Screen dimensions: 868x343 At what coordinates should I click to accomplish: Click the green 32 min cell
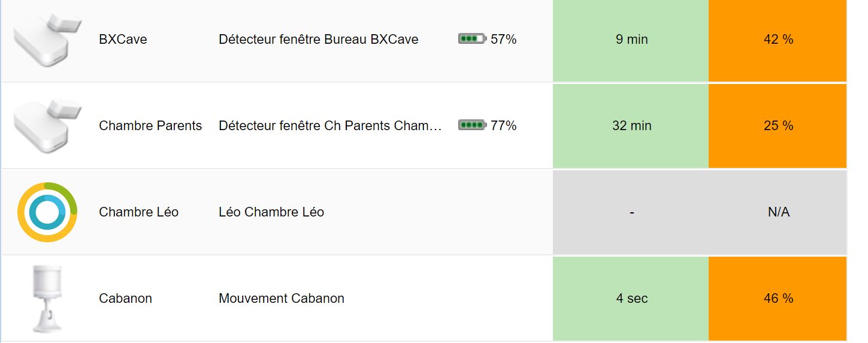[x=631, y=126]
